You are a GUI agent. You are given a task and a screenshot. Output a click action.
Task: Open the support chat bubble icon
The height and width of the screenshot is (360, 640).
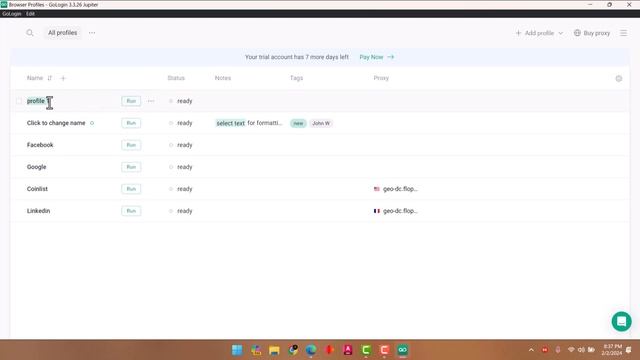(621, 322)
